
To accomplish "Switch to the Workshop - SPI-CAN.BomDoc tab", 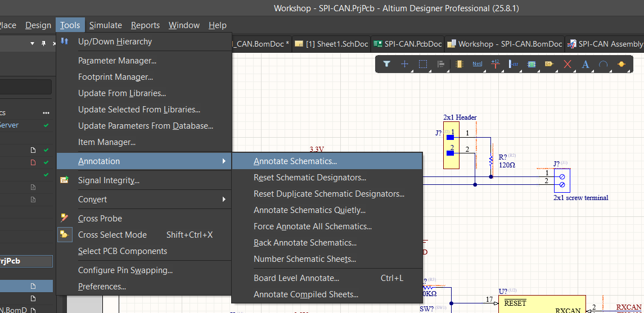I will click(505, 44).
